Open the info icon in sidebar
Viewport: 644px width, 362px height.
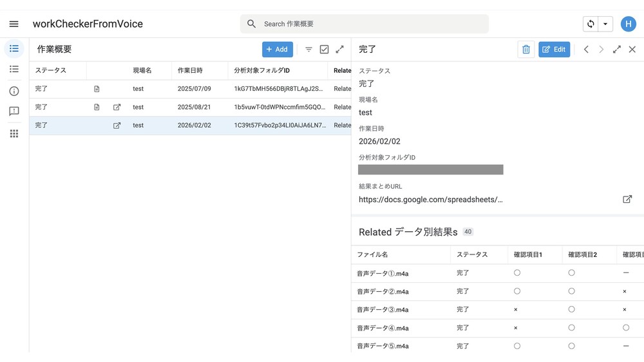[x=14, y=91]
